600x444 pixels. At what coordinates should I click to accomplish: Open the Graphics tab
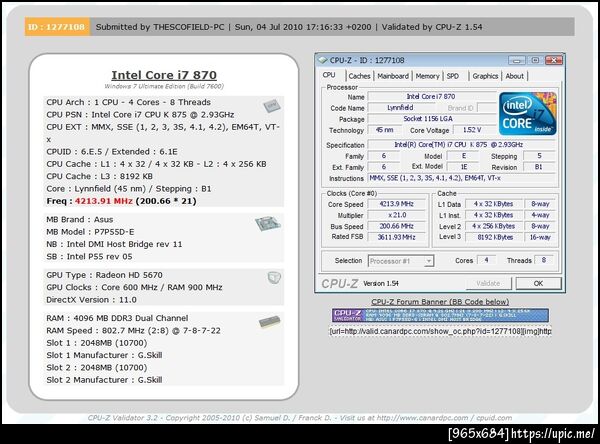tap(485, 76)
